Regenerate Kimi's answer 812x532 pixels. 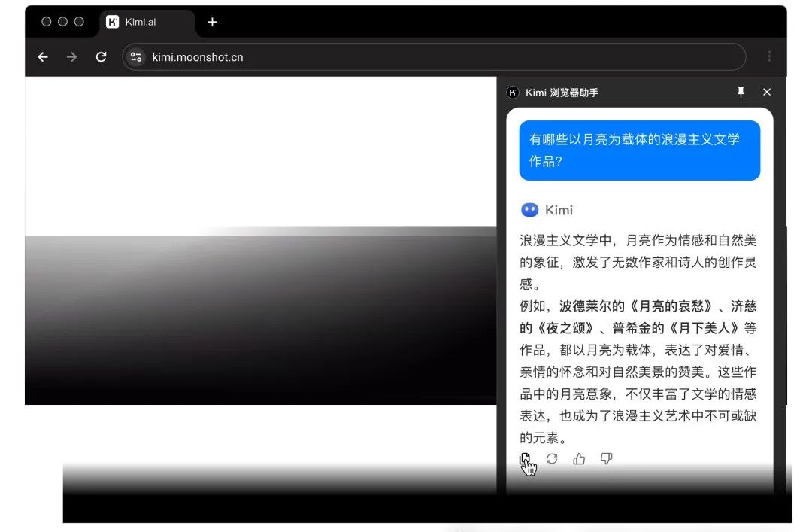tap(552, 459)
